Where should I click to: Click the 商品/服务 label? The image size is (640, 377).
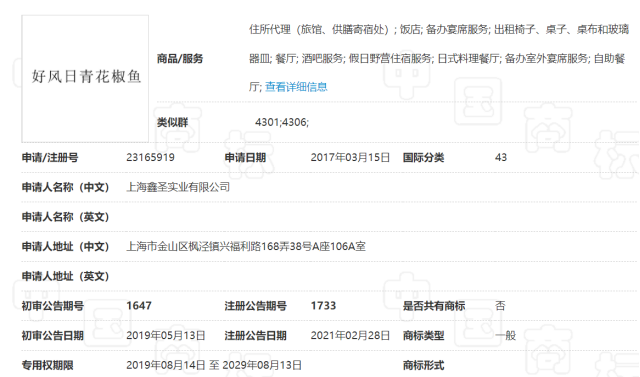(x=180, y=59)
